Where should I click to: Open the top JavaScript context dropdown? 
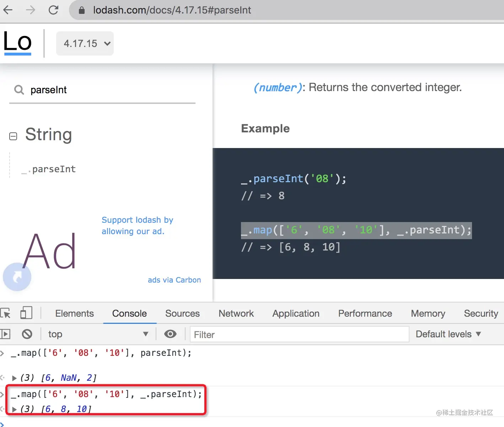click(98, 334)
